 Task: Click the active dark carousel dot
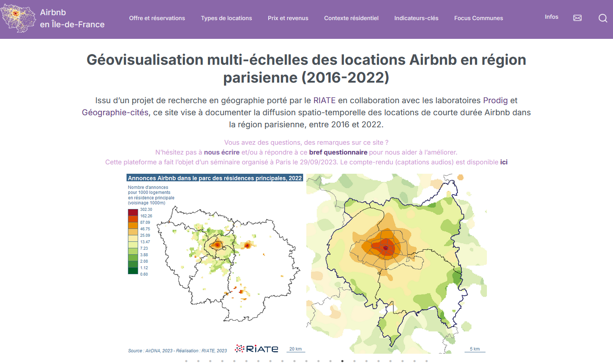point(342,361)
